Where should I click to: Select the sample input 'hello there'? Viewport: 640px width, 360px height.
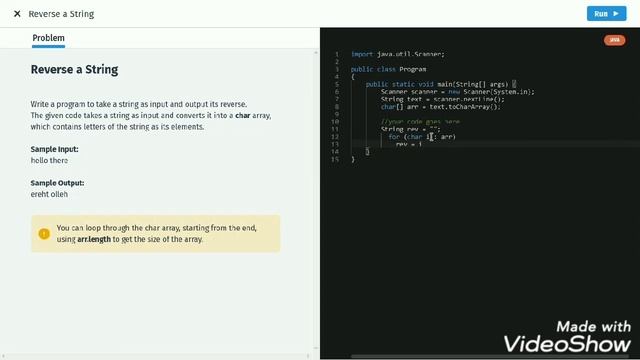pyautogui.click(x=49, y=160)
